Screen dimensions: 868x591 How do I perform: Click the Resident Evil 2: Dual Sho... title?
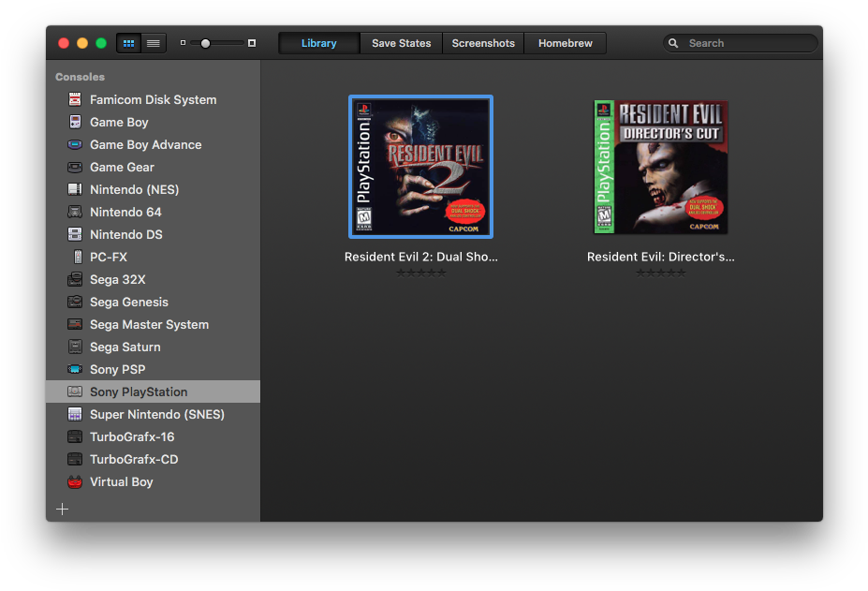tap(420, 257)
